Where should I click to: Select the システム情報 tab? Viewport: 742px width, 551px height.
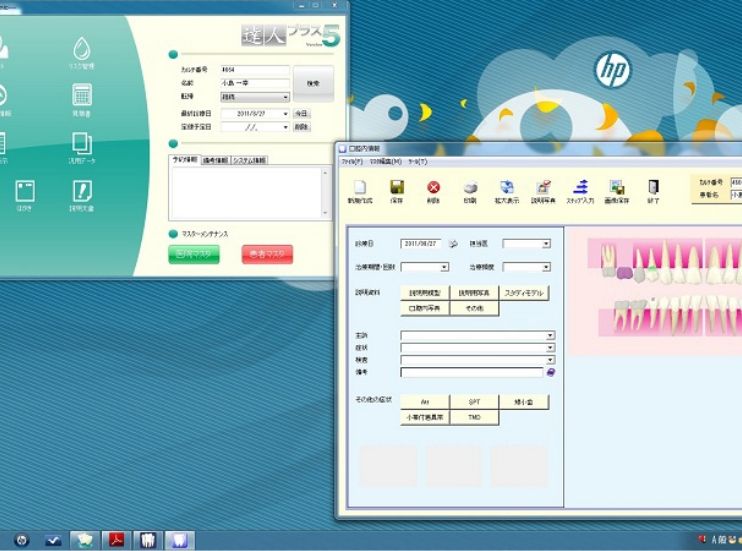tap(249, 160)
